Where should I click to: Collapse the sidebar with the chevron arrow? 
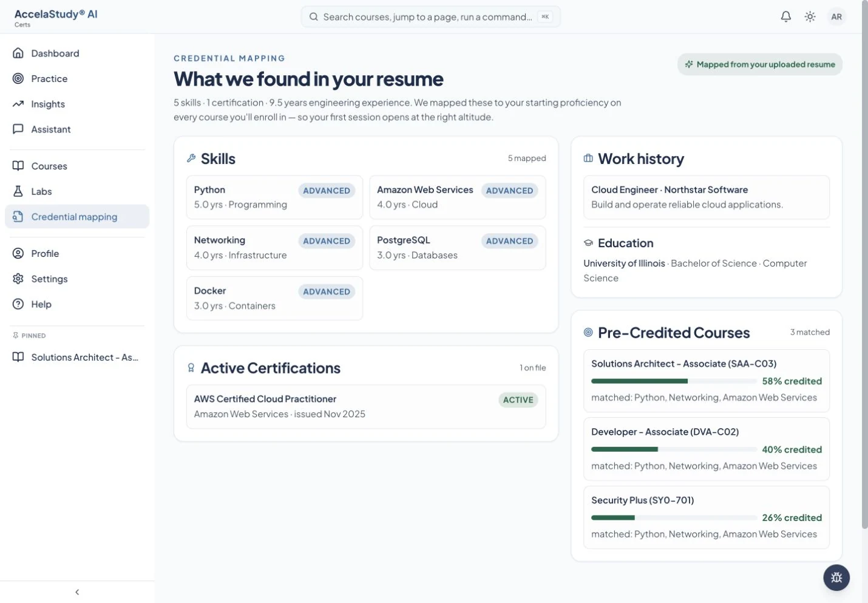[x=77, y=592]
